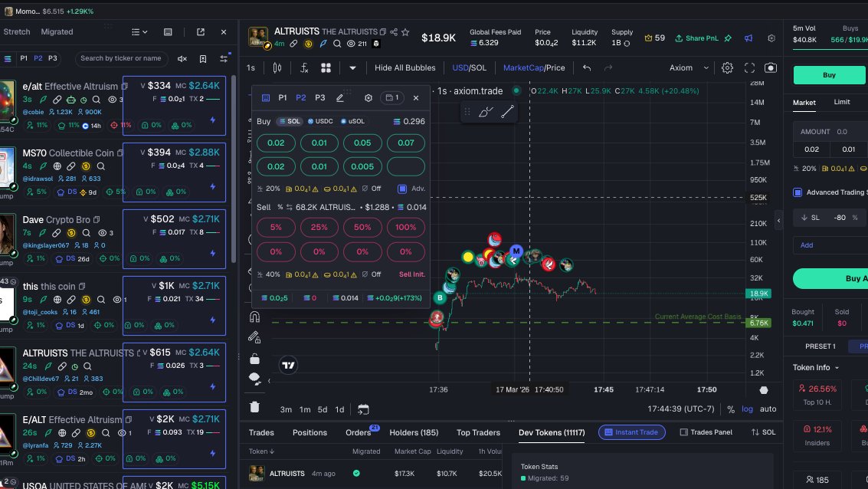The width and height of the screenshot is (868, 489).
Task: Open list view options dropdown
Action: pos(139,32)
